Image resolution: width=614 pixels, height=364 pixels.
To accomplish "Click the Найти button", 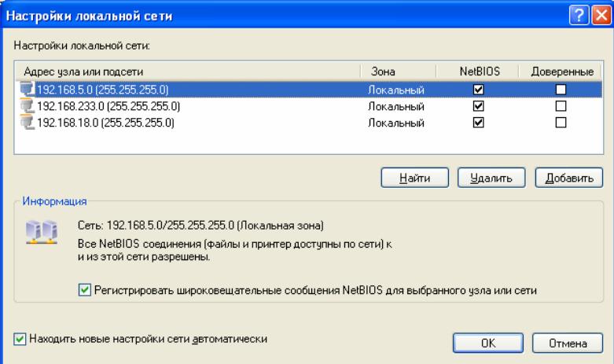I will pos(414,178).
